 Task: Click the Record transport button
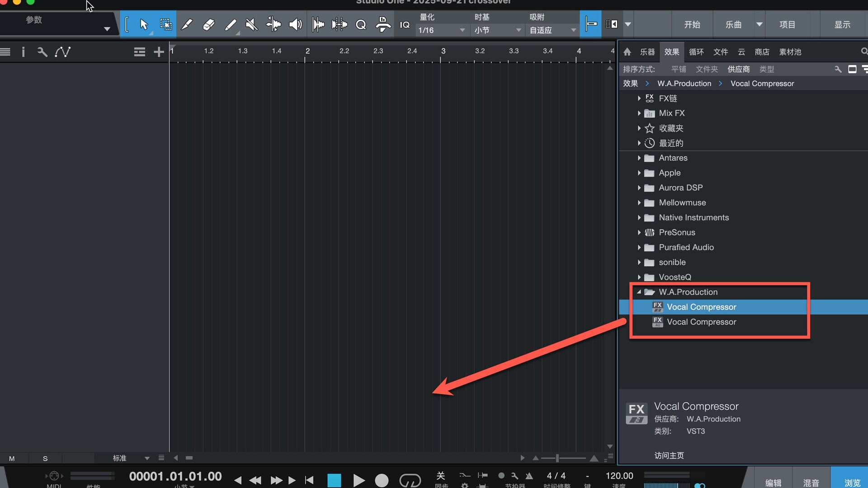click(x=382, y=480)
